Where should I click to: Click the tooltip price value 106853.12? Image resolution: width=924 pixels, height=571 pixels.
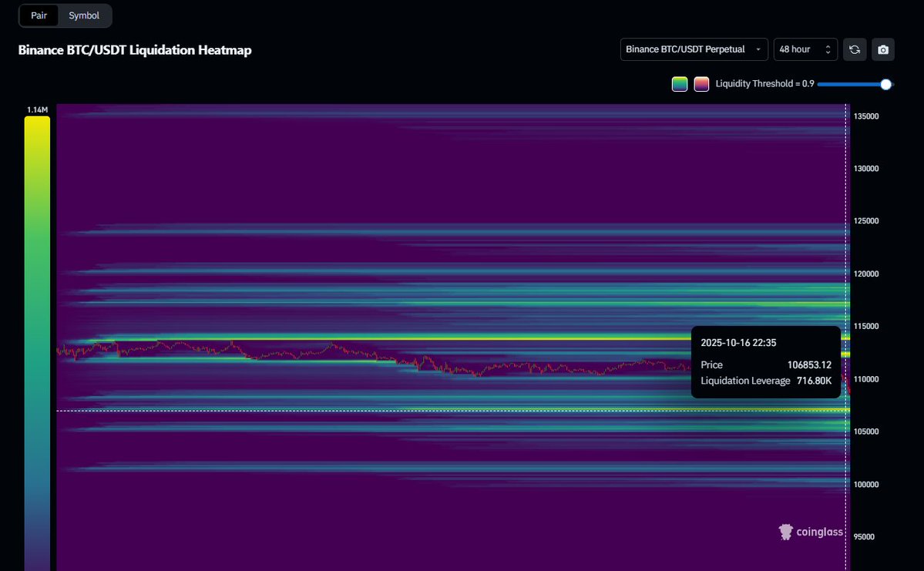[809, 365]
